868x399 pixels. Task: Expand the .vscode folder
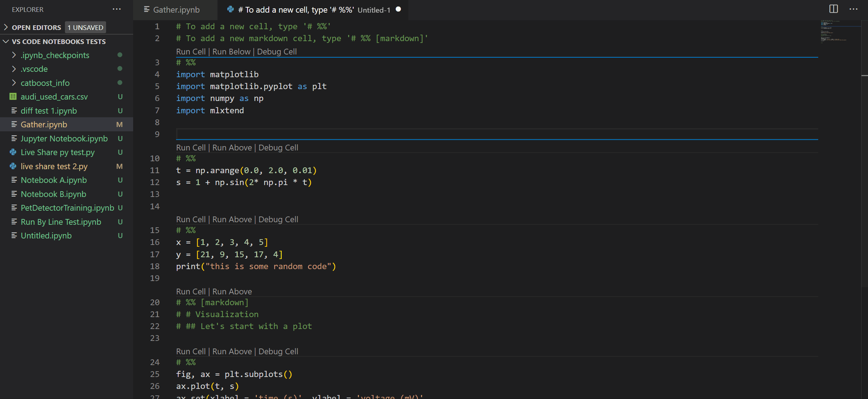[14, 69]
